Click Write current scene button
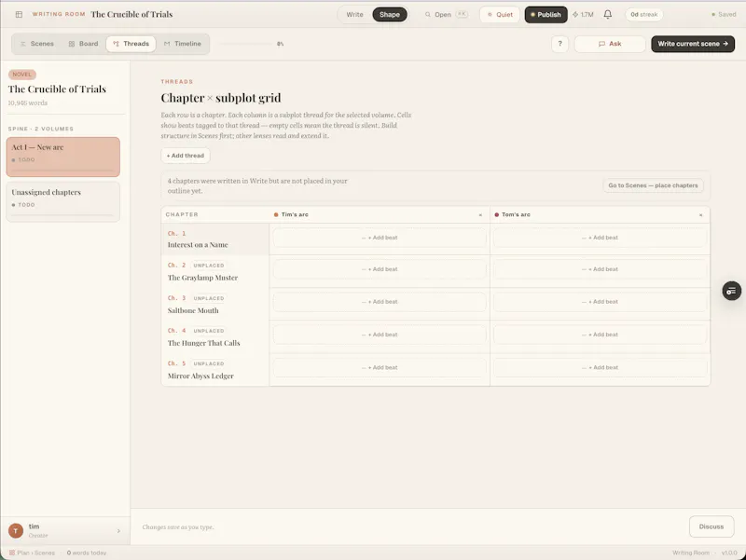Viewport: 746px width, 560px height. point(693,44)
